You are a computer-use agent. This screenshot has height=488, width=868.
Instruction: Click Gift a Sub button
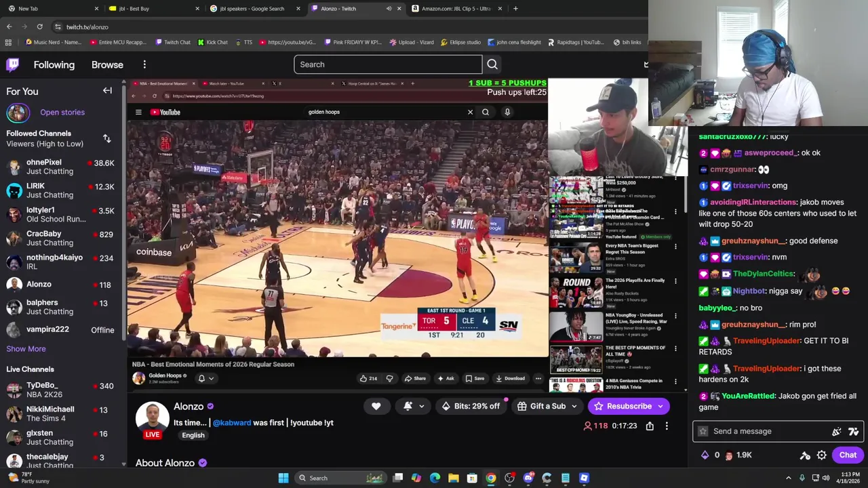(x=547, y=406)
